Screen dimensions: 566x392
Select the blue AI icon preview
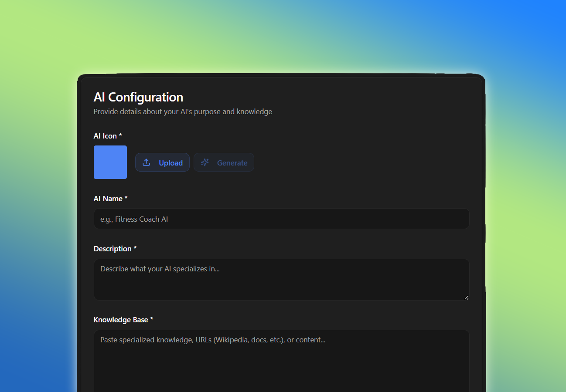[x=110, y=162]
